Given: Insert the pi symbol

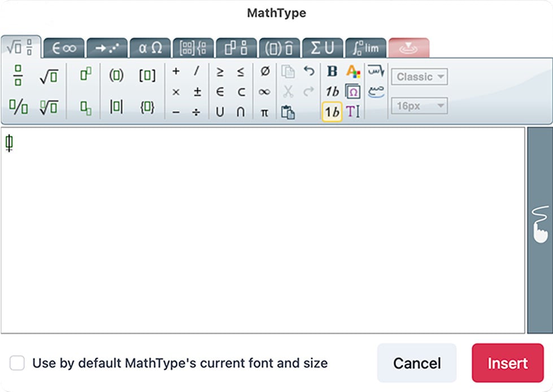Looking at the screenshot, I should tap(264, 113).
